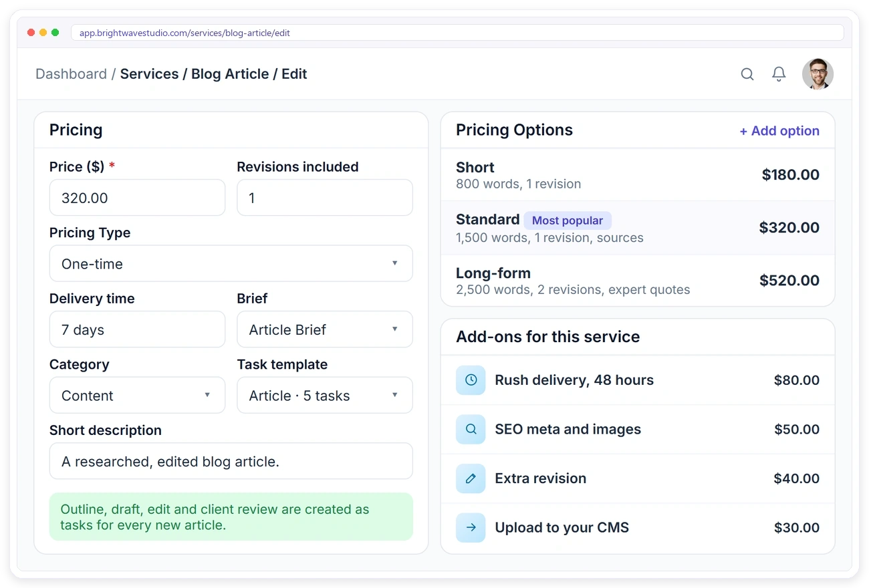Click the Short description field
The image size is (869, 588).
click(x=231, y=461)
